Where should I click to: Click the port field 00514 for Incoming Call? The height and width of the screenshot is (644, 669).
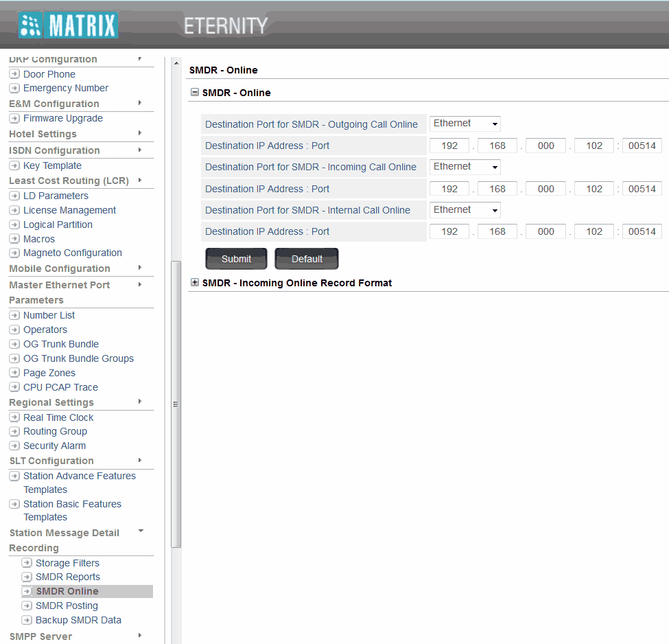point(642,189)
